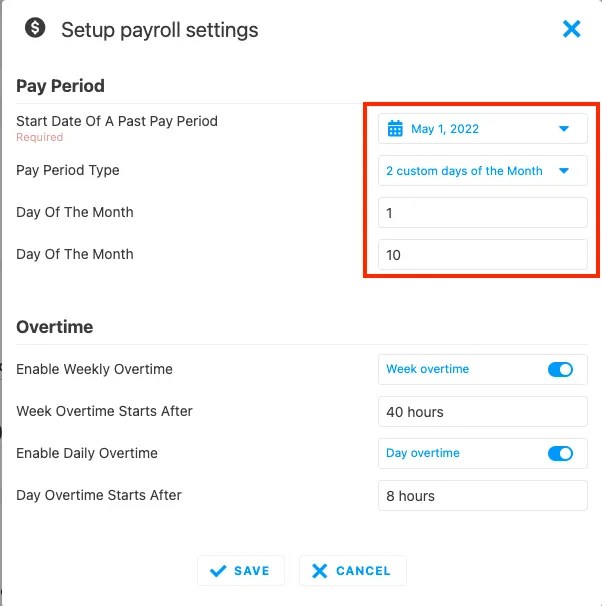Click the Week overtime label text
602x606 pixels.
click(x=427, y=369)
